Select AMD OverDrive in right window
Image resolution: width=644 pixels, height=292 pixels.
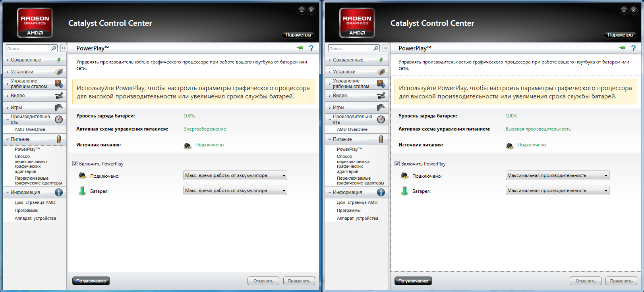(x=352, y=129)
